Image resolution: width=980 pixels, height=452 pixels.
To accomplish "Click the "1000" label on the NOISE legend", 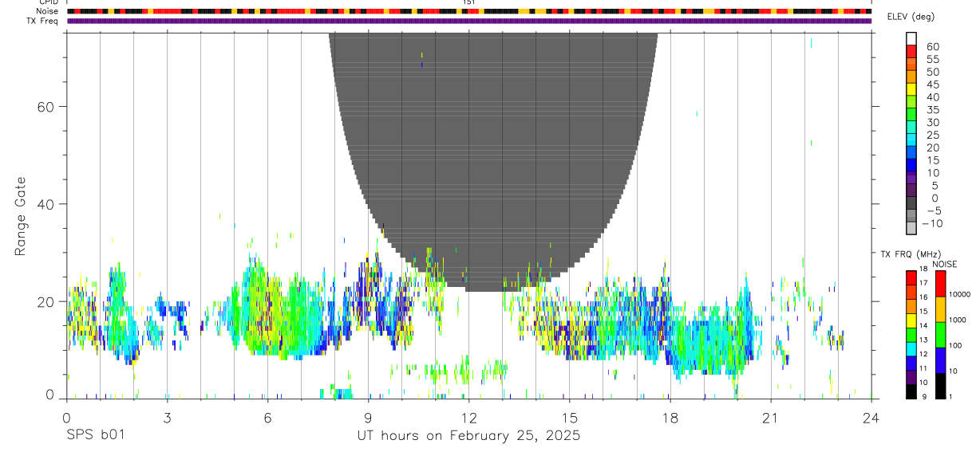I will pos(958,320).
